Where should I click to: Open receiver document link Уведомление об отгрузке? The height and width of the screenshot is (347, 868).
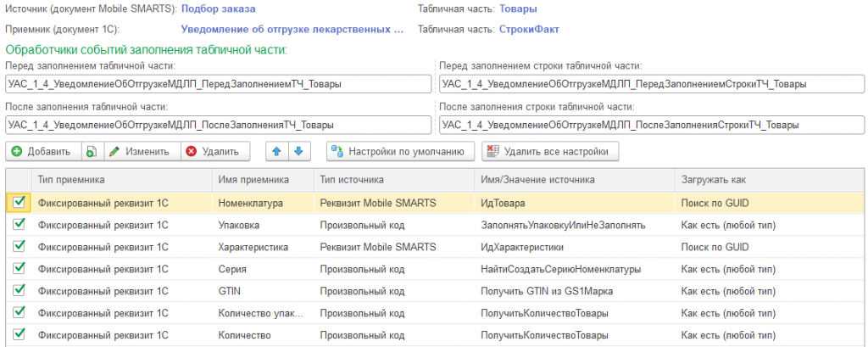pos(292,29)
